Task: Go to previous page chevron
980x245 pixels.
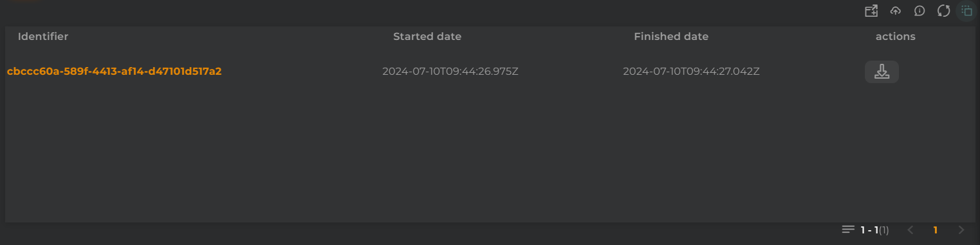Action: coord(911,230)
